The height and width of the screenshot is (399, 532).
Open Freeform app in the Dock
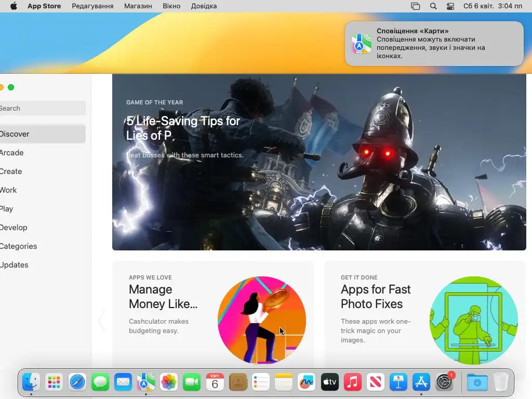[307, 382]
